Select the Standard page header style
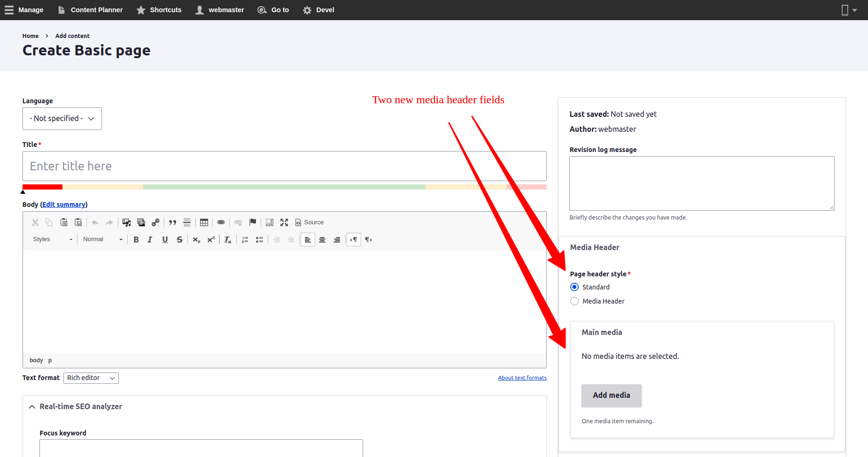 tap(574, 287)
